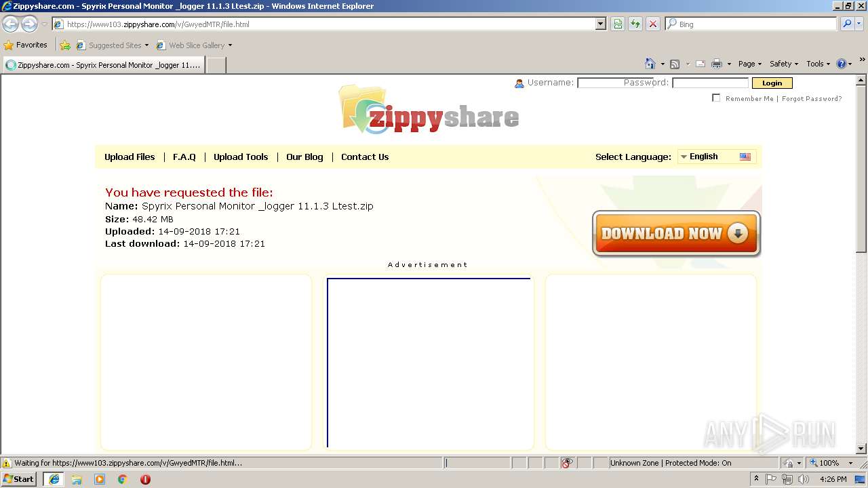
Task: Open the Upload Files link
Action: [x=130, y=157]
